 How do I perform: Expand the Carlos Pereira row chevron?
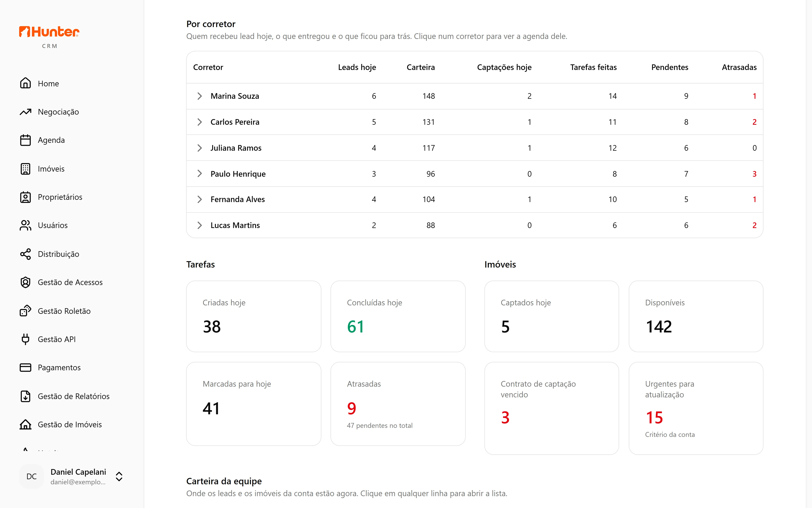tap(200, 122)
